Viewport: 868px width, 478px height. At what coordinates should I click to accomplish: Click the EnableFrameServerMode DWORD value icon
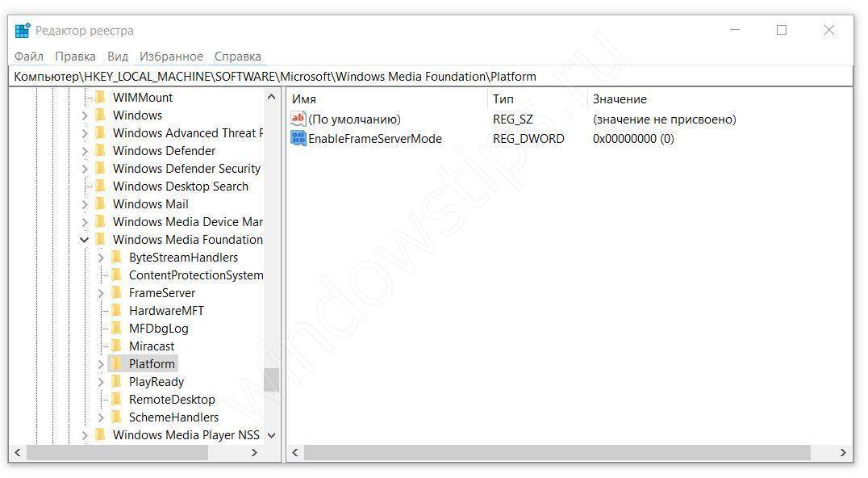coord(298,138)
